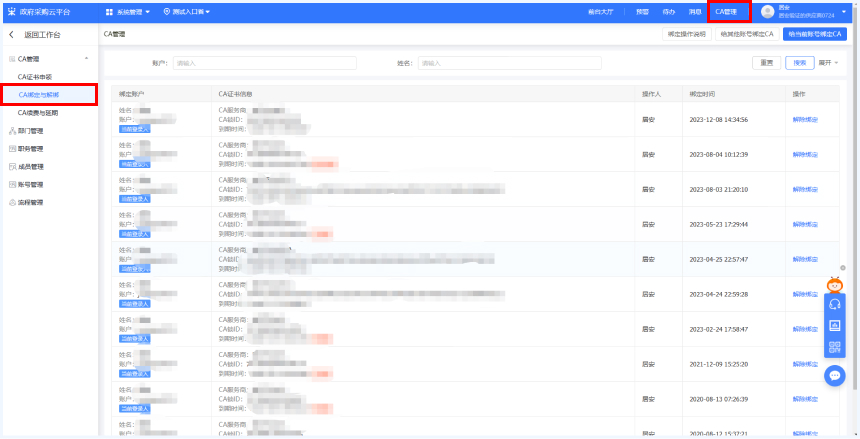Click the back arrow beside 返回工作台
The image size is (860, 439).
(11, 35)
